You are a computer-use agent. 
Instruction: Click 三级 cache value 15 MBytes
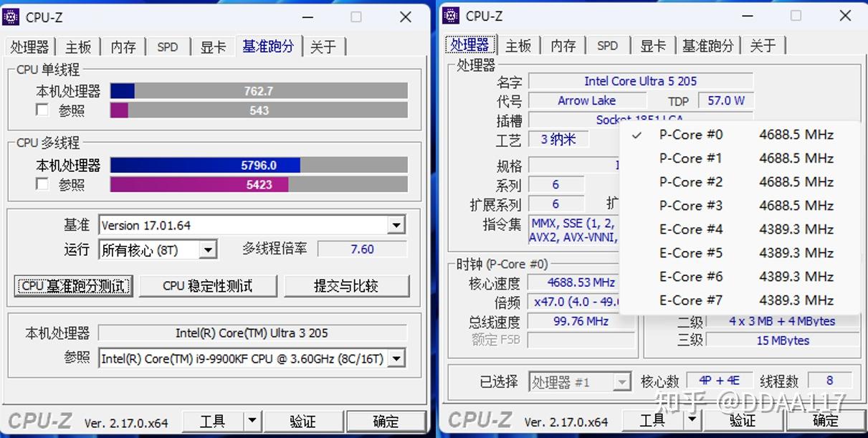[783, 341]
